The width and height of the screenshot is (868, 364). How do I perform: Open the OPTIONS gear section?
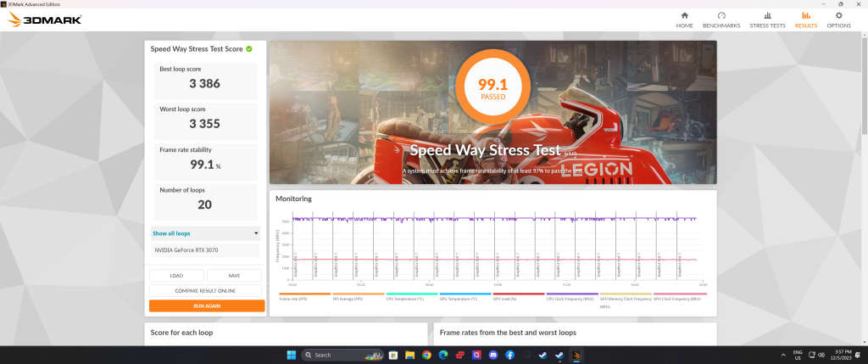coord(838,20)
